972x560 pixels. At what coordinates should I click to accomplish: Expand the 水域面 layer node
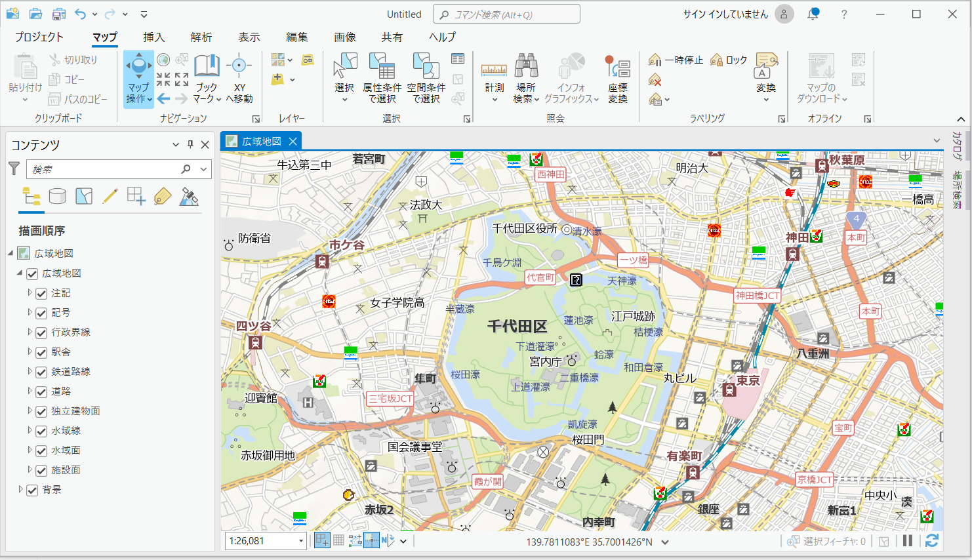pyautogui.click(x=30, y=450)
